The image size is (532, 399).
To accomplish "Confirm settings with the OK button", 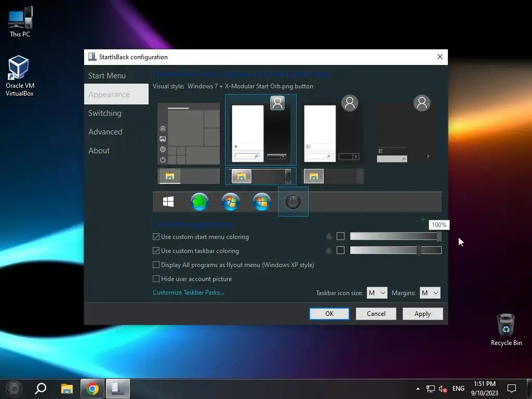I will coord(329,314).
